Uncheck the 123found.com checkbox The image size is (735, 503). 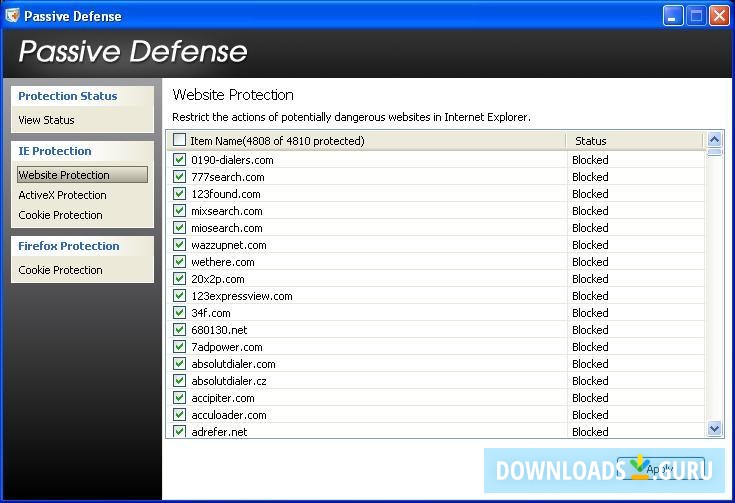[179, 193]
